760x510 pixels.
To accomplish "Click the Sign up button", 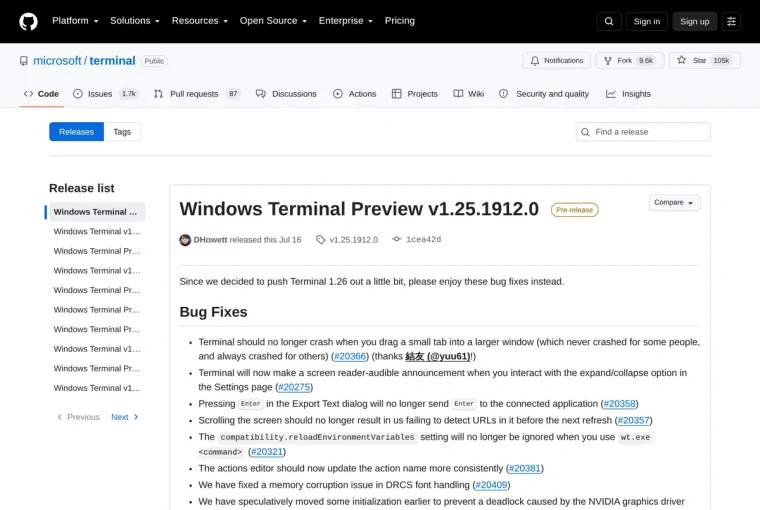I will [x=695, y=21].
